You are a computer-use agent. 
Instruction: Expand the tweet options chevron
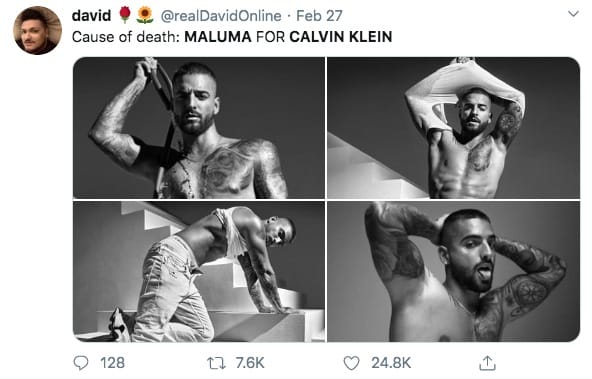pyautogui.click(x=573, y=14)
